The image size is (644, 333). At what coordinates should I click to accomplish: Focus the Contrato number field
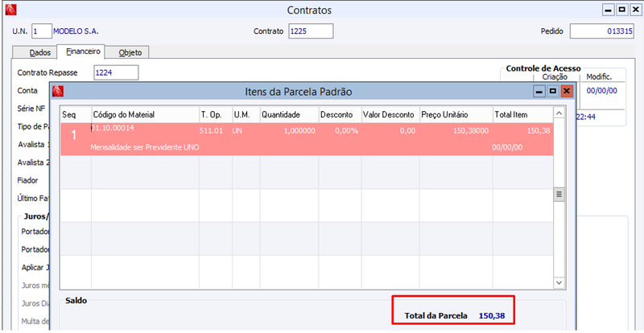point(311,31)
